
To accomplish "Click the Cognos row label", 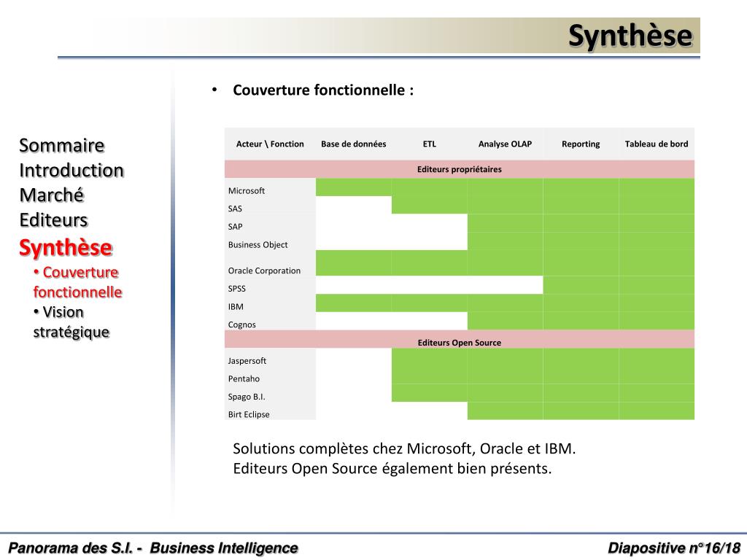I will 241,324.
